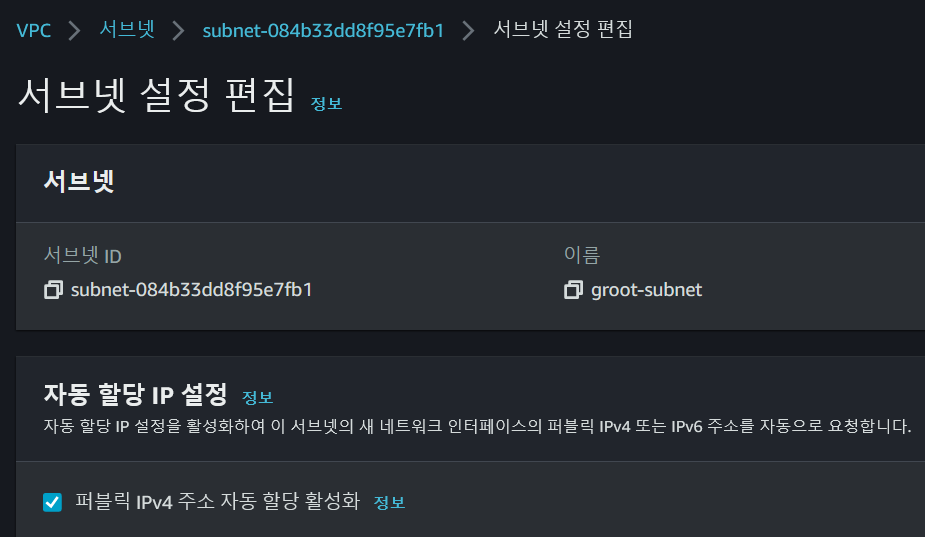Click the 서브넷 설정 편집 breadcrumb item
This screenshot has width=925, height=537.
[x=563, y=30]
